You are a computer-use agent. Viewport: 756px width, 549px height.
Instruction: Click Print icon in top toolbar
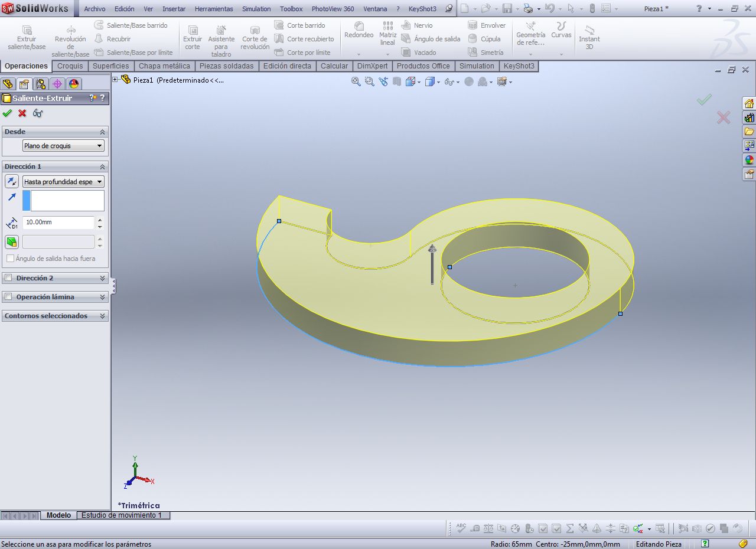pyautogui.click(x=528, y=9)
